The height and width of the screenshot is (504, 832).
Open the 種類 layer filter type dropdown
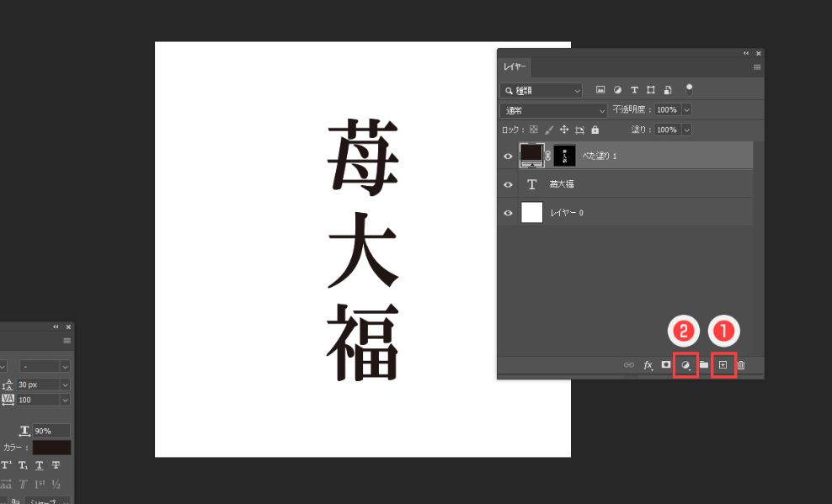coord(541,91)
